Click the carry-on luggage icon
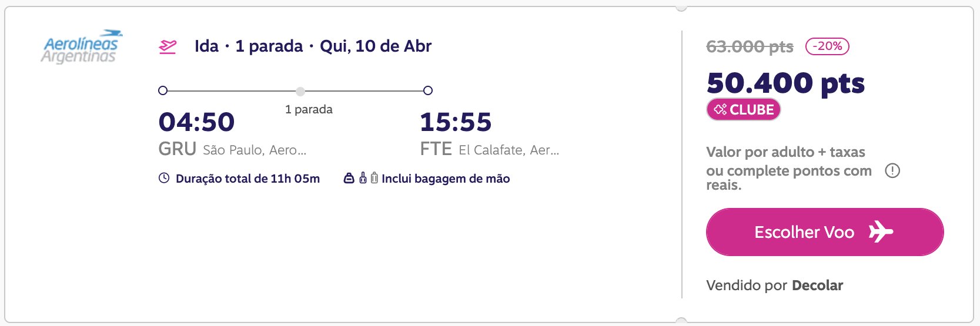This screenshot has width=980, height=326. tap(363, 177)
